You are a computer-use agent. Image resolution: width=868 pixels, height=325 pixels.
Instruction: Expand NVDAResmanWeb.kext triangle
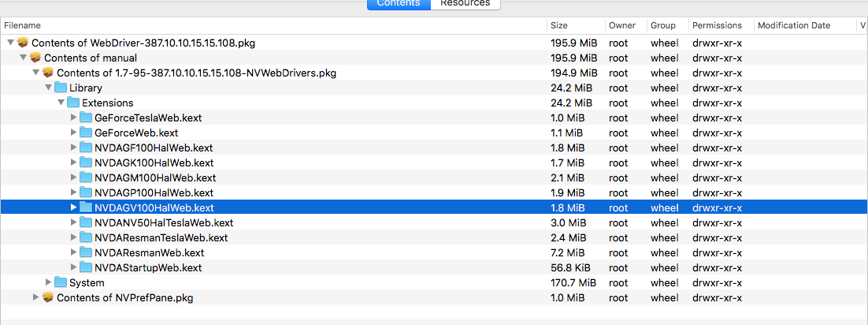73,252
